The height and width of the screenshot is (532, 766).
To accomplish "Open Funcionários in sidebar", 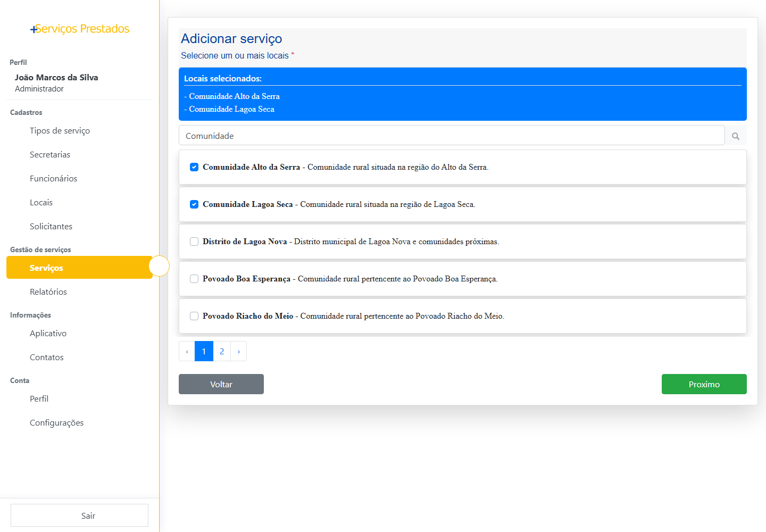I will pyautogui.click(x=53, y=179).
